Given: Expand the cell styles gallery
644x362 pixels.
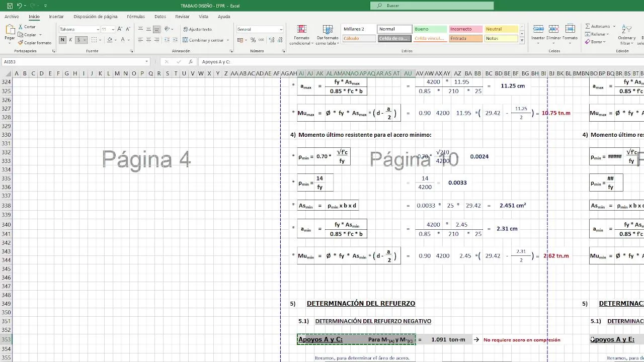Looking at the screenshot, I should (x=522, y=40).
